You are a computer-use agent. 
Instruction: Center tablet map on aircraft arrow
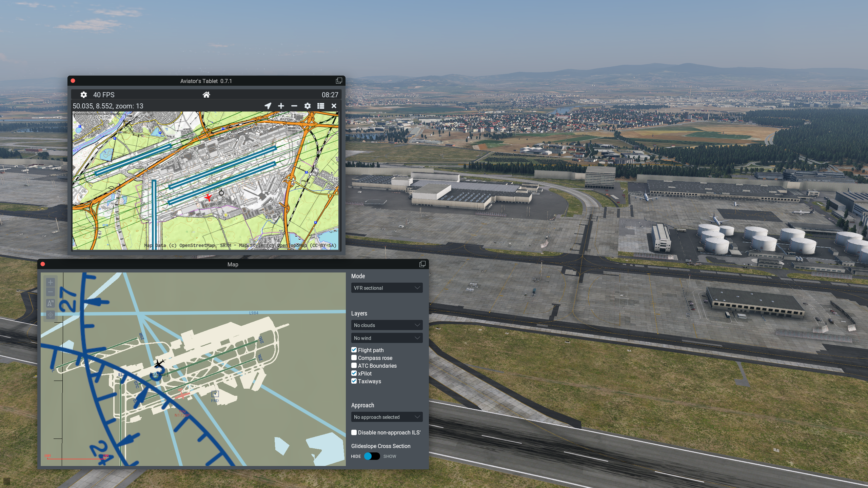tap(268, 106)
